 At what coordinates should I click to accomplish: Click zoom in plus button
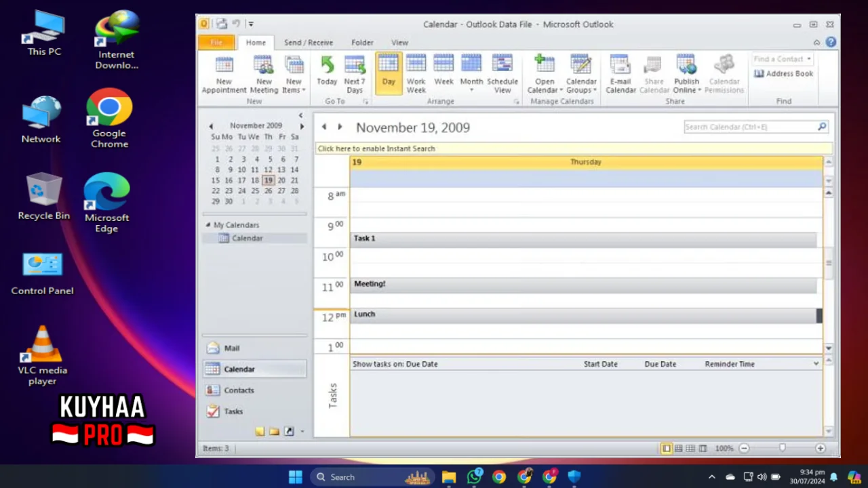pos(821,448)
